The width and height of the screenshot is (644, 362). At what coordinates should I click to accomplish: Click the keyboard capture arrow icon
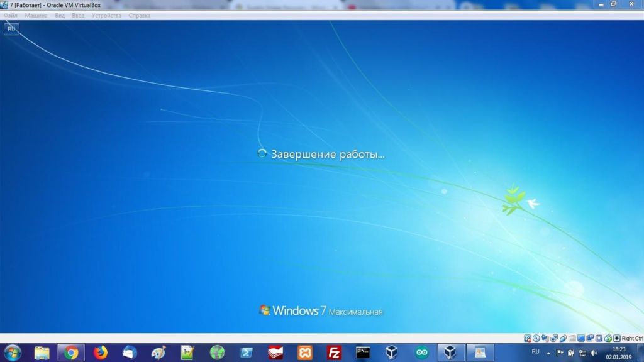pyautogui.click(x=617, y=338)
